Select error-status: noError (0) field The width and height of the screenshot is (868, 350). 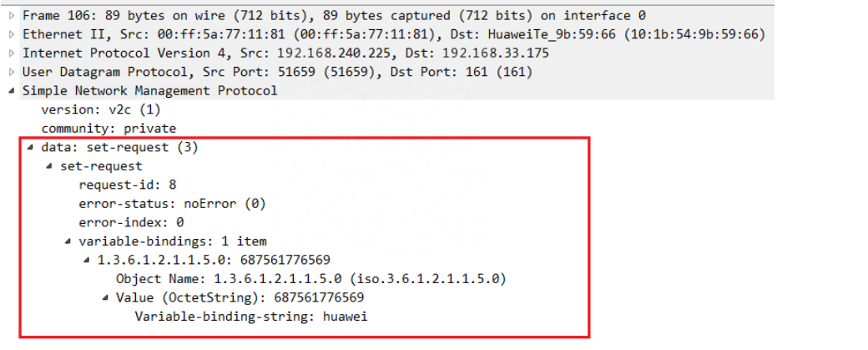tap(172, 204)
